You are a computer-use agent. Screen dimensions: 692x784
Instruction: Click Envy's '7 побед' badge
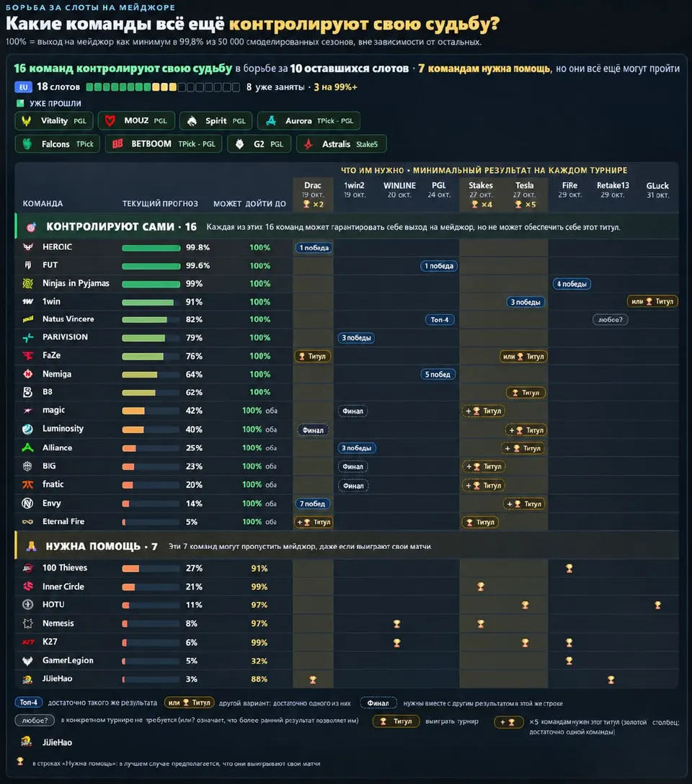point(313,504)
